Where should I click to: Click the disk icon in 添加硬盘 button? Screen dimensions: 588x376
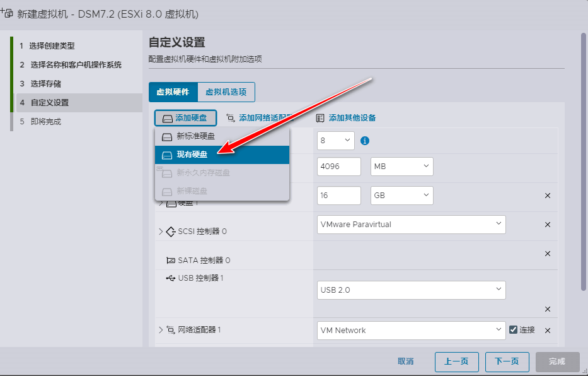pyautogui.click(x=168, y=119)
